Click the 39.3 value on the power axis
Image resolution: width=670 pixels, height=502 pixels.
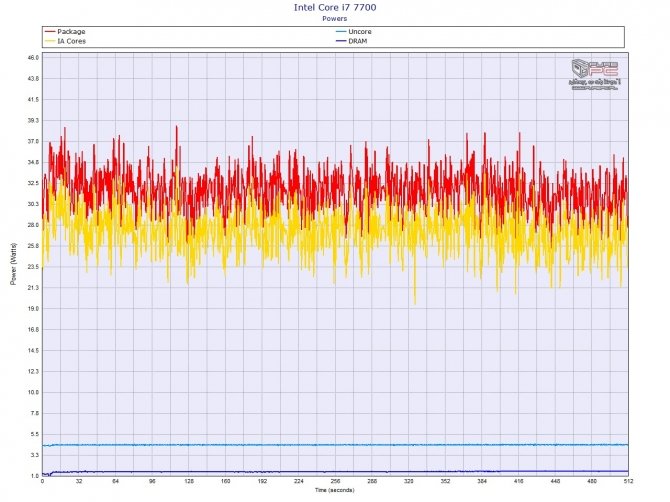coord(33,120)
